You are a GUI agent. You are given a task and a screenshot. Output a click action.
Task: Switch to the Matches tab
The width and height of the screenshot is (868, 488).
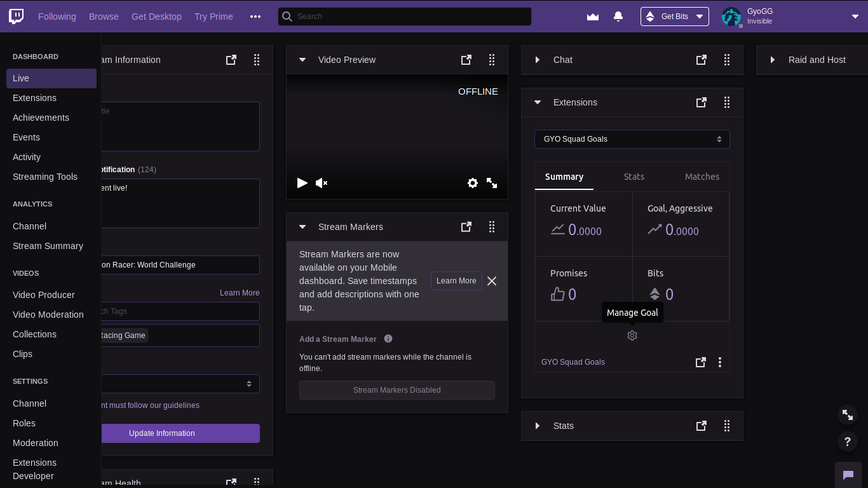pos(702,177)
